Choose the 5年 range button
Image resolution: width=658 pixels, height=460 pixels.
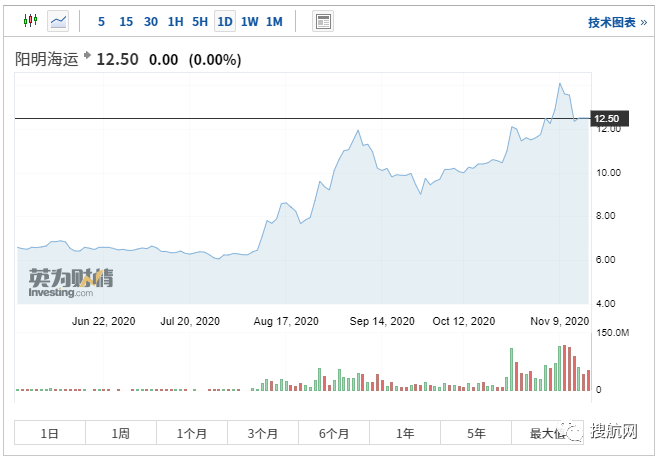[x=476, y=433]
